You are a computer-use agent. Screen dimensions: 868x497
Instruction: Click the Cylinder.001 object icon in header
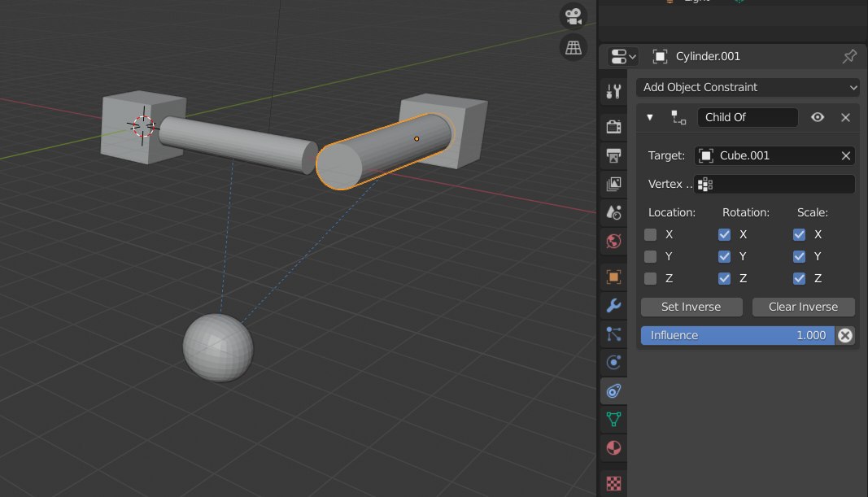(x=660, y=56)
